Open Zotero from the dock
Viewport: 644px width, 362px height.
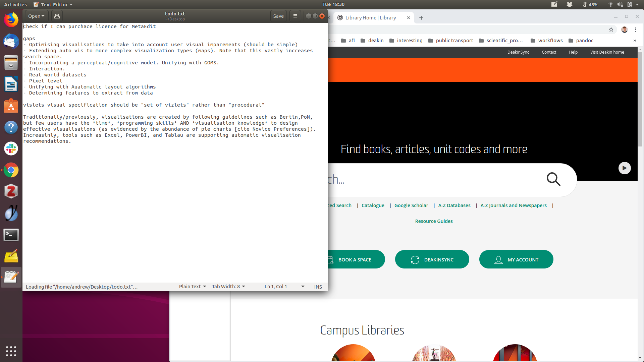(x=11, y=191)
